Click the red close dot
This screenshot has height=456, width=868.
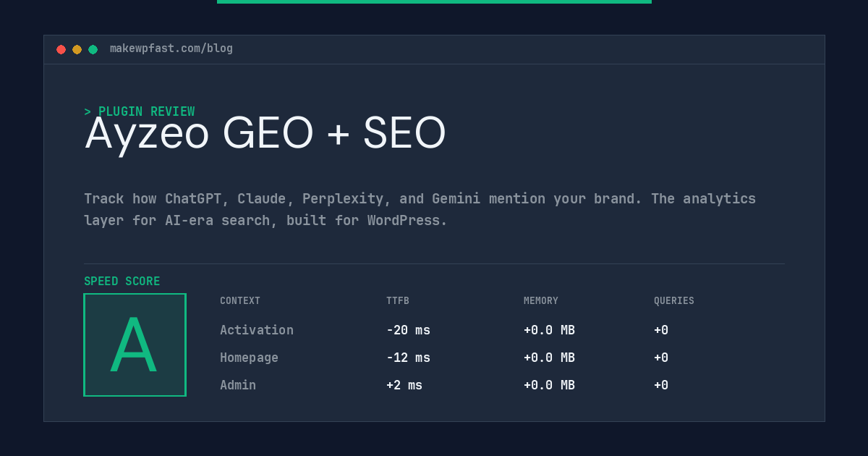coord(61,49)
